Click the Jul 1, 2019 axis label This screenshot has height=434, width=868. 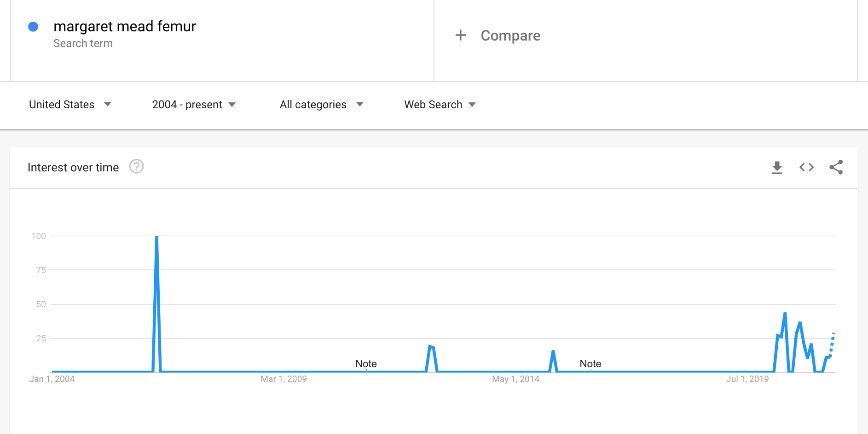pyautogui.click(x=747, y=379)
